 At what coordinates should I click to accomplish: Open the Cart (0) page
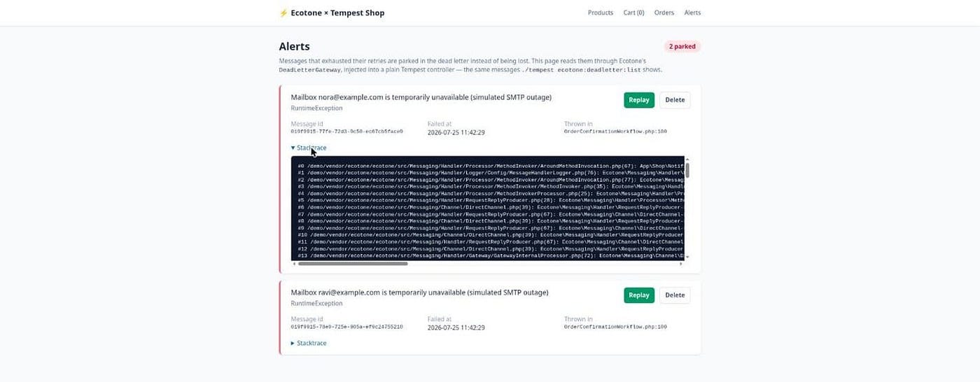[634, 13]
